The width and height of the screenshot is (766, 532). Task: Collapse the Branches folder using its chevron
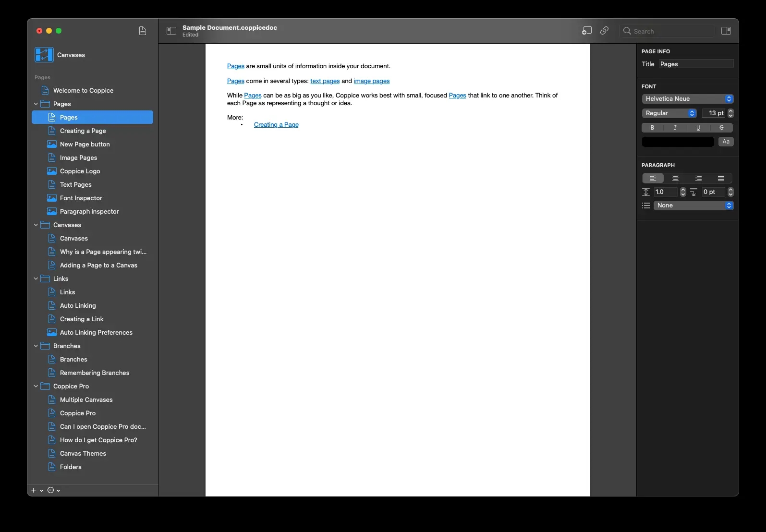[36, 346]
